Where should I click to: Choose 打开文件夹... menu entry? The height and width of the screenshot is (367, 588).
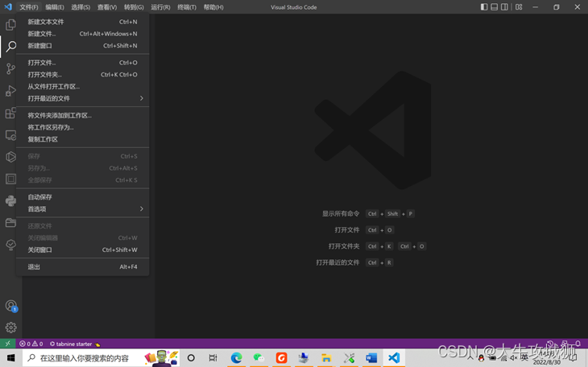point(82,75)
